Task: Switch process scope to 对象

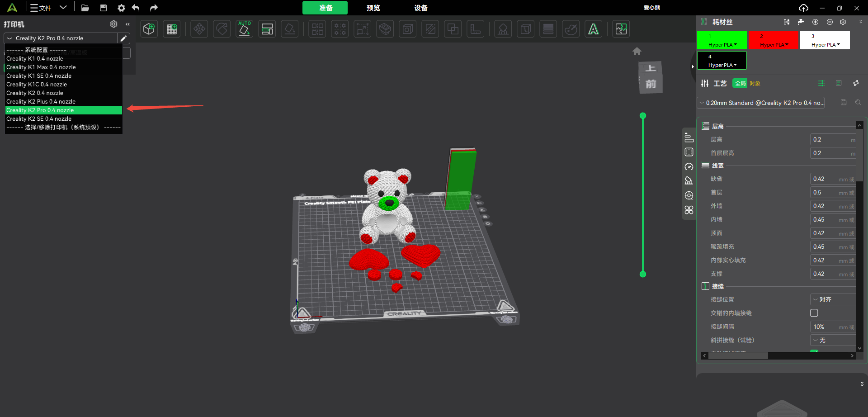Action: pos(755,83)
